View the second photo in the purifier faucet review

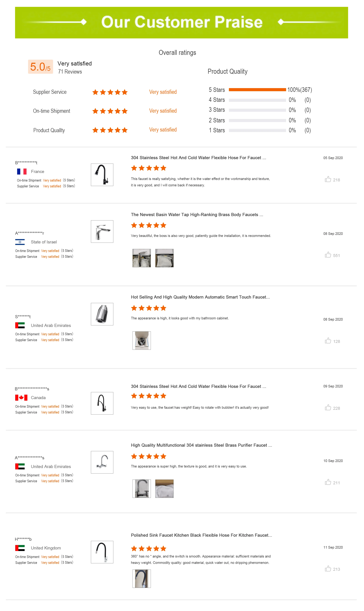(x=164, y=489)
